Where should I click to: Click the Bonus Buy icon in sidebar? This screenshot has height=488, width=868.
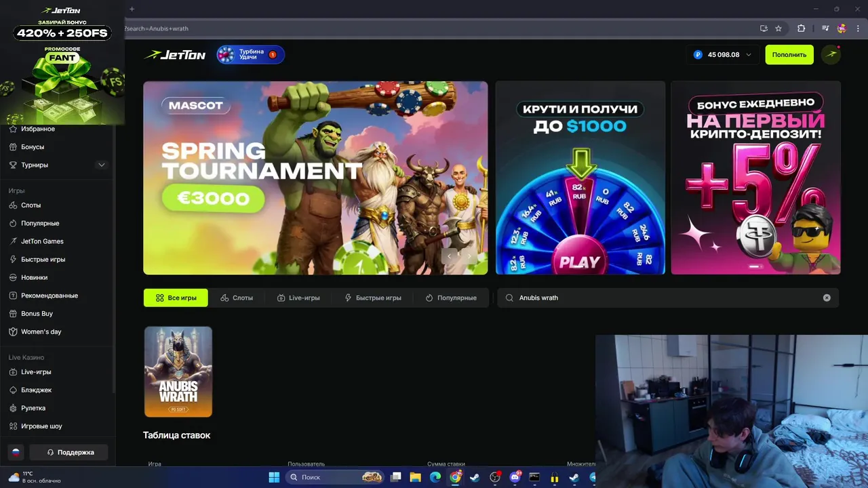[x=13, y=314]
